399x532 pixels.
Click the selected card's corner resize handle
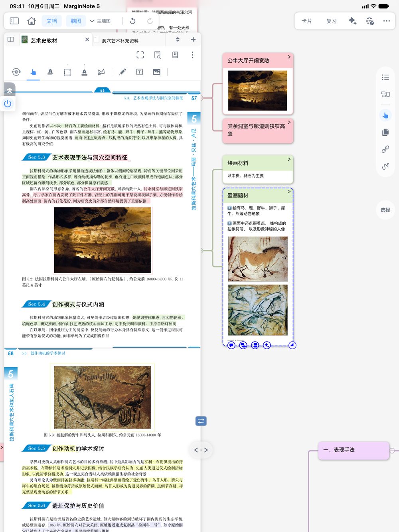click(292, 345)
